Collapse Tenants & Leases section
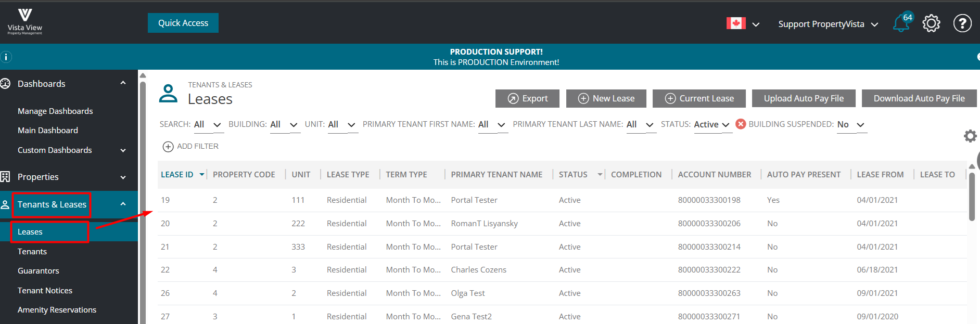Viewport: 980px width, 324px height. [x=123, y=204]
